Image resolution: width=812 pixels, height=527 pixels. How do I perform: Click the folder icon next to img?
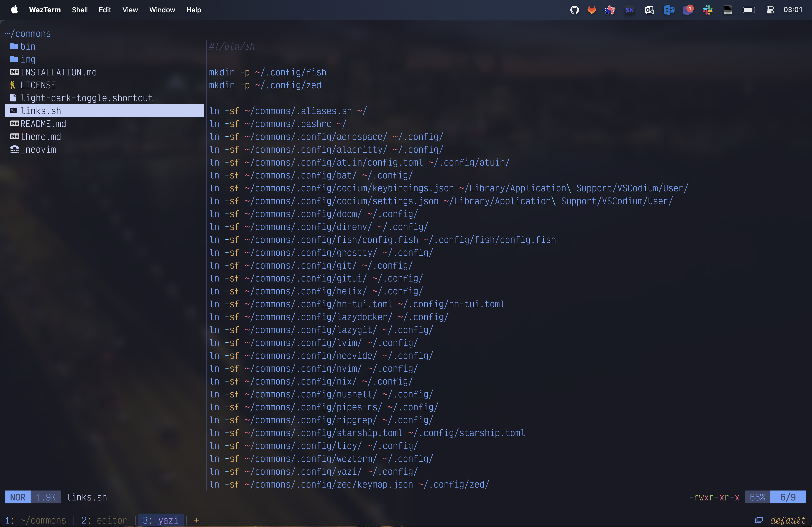pyautogui.click(x=14, y=59)
